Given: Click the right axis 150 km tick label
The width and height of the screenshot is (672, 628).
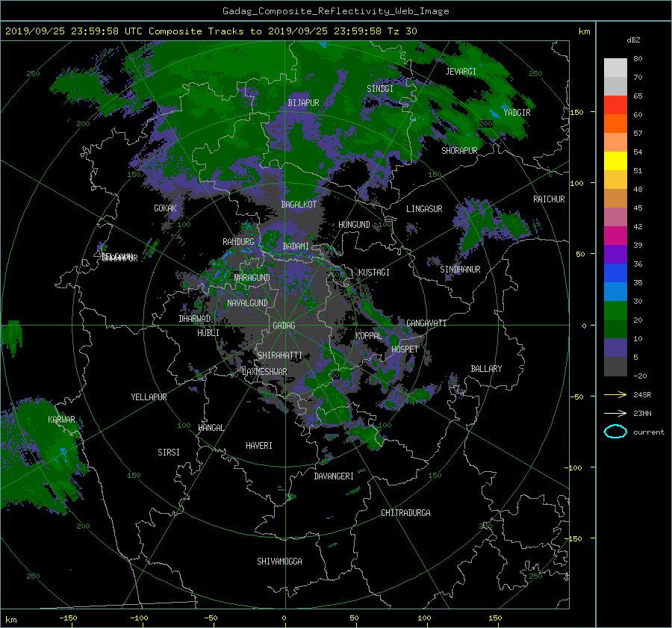Looking at the screenshot, I should coord(576,112).
